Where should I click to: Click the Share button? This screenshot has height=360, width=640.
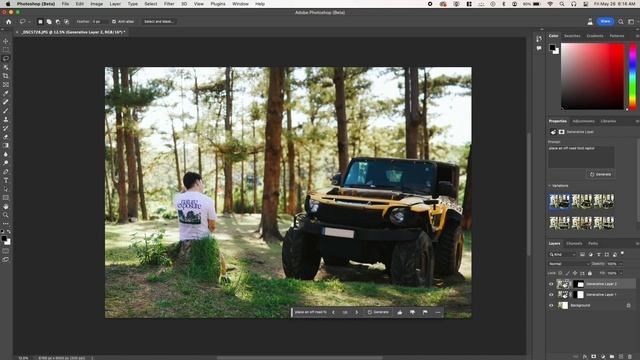(605, 21)
